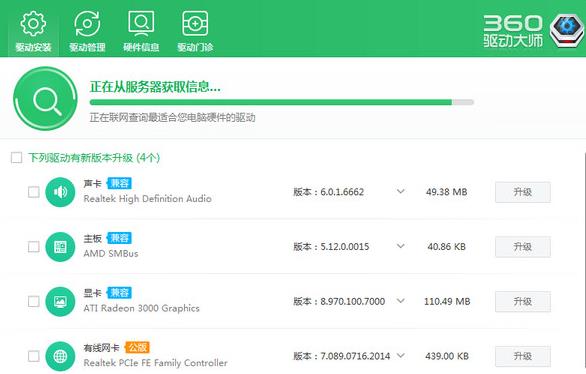Click the 兼容 badge next to 主板
586x374 pixels.
[x=119, y=238]
